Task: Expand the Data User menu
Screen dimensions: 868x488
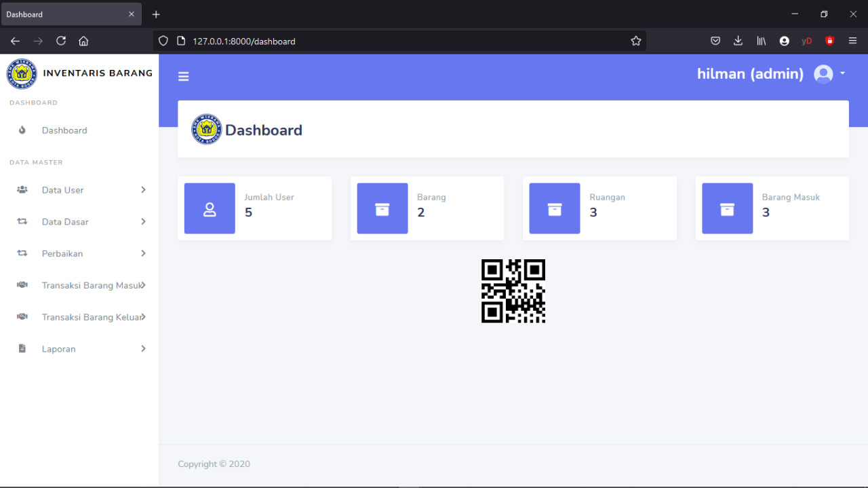Action: point(63,190)
